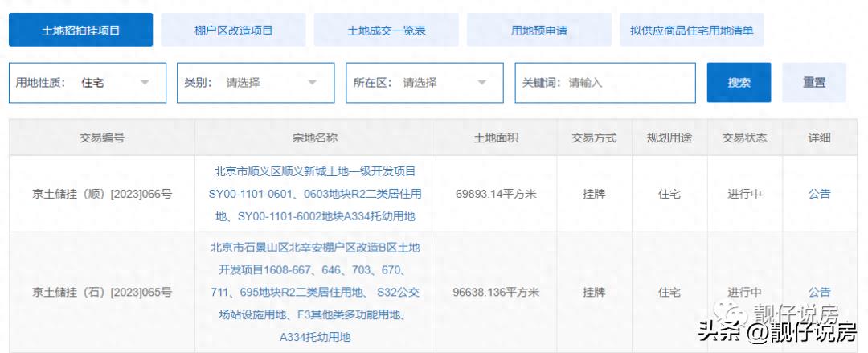This screenshot has width=868, height=353.
Task: Open 公告 link for transaction 066号
Action: tap(819, 194)
